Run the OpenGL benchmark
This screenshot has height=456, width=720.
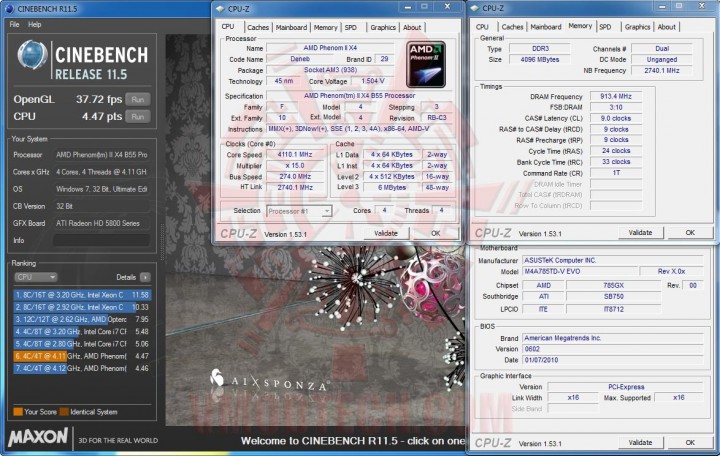(137, 99)
